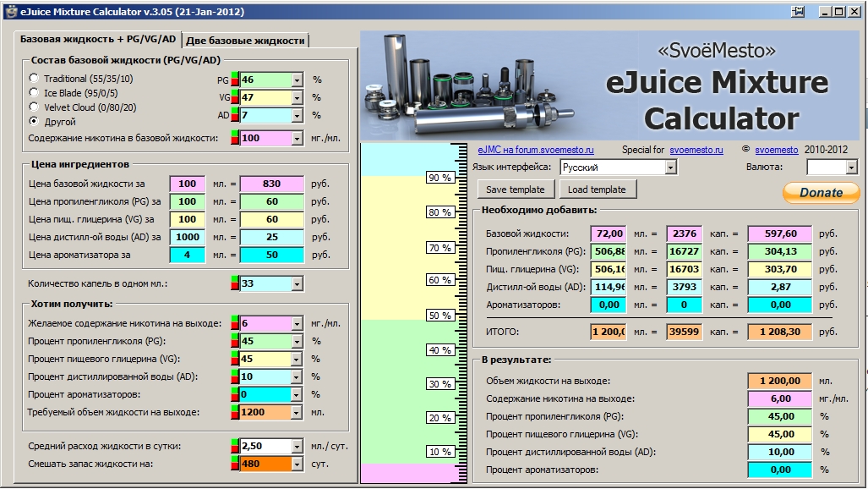Expand the base nicotine 100 мг./мл. dropdown
868x489 pixels.
click(298, 138)
